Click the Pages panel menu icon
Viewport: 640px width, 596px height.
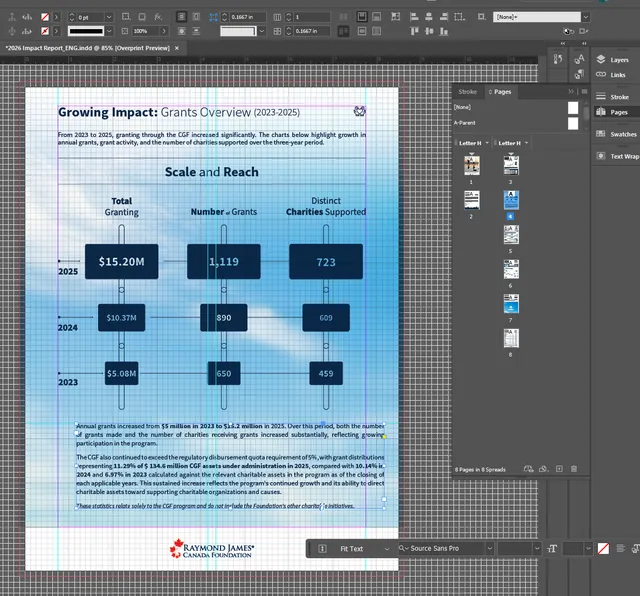584,91
